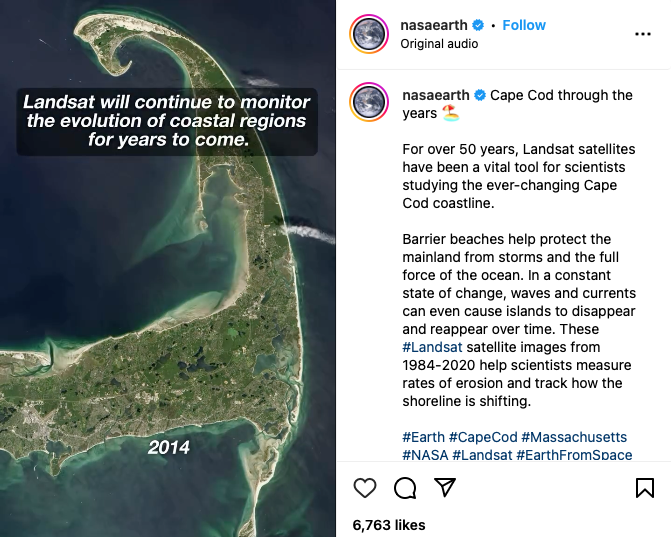
Task: Open the #NASA hashtag
Action: (x=425, y=455)
